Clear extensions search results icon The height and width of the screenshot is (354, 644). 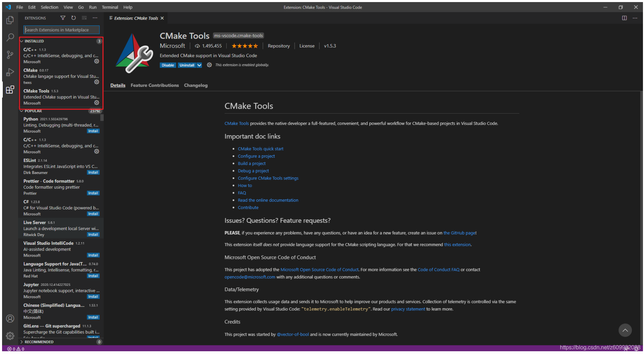[x=84, y=18]
